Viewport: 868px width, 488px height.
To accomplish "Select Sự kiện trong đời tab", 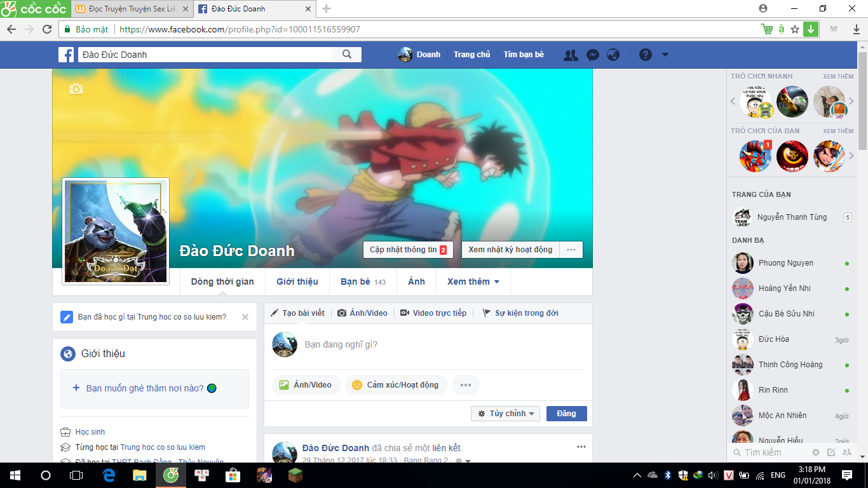I will (x=520, y=313).
